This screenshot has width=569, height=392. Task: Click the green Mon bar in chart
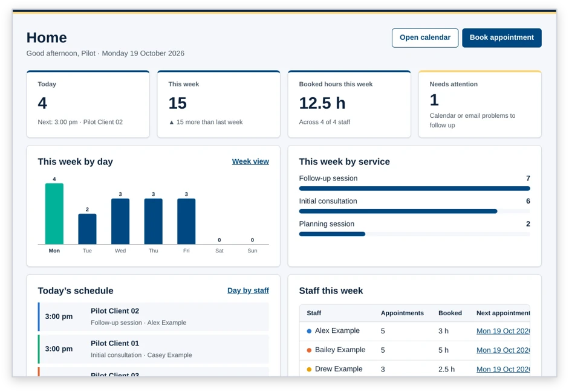tap(54, 214)
